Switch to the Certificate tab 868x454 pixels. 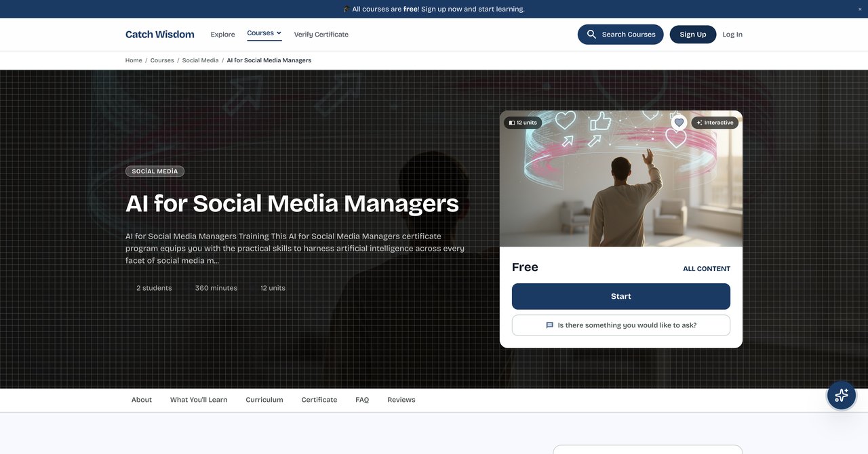pyautogui.click(x=319, y=400)
